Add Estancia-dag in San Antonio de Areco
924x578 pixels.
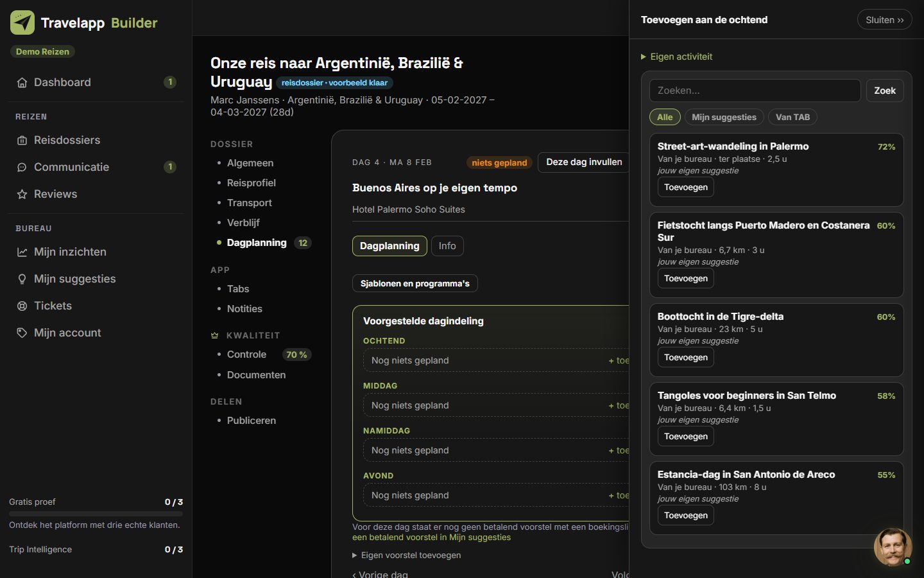click(686, 515)
